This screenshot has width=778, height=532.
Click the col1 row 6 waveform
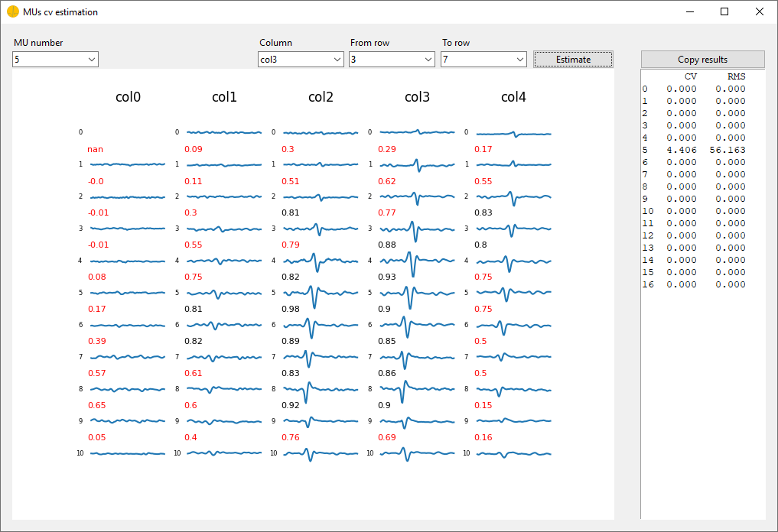[224, 326]
